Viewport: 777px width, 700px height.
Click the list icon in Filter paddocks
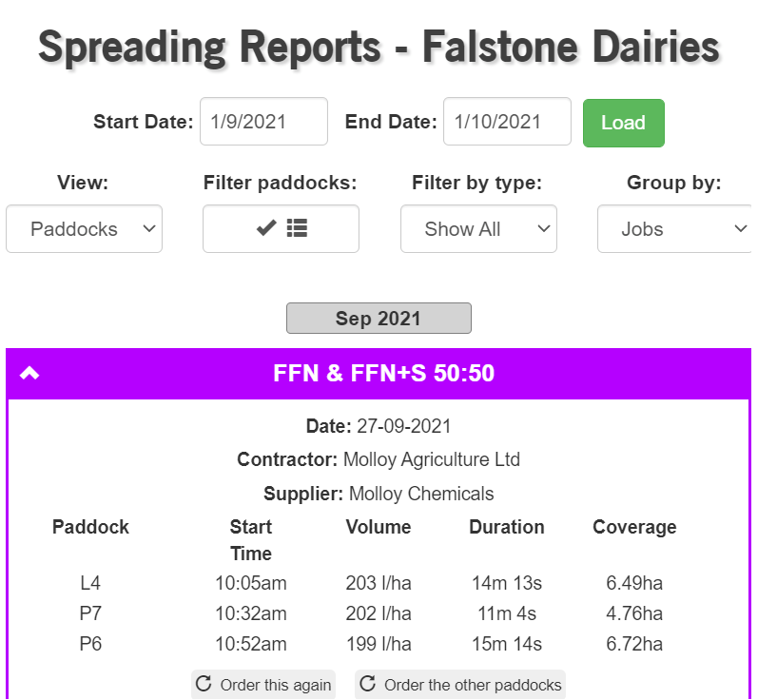(x=297, y=228)
